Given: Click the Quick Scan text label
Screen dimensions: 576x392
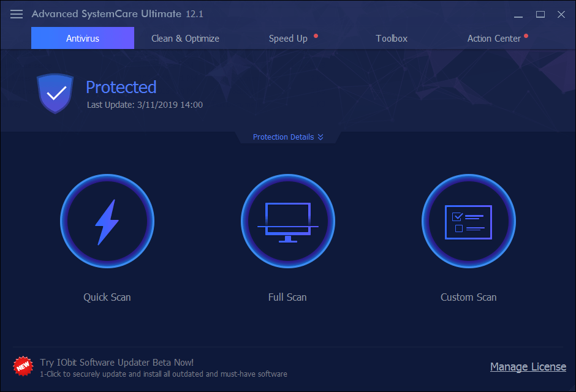Looking at the screenshot, I should (107, 297).
